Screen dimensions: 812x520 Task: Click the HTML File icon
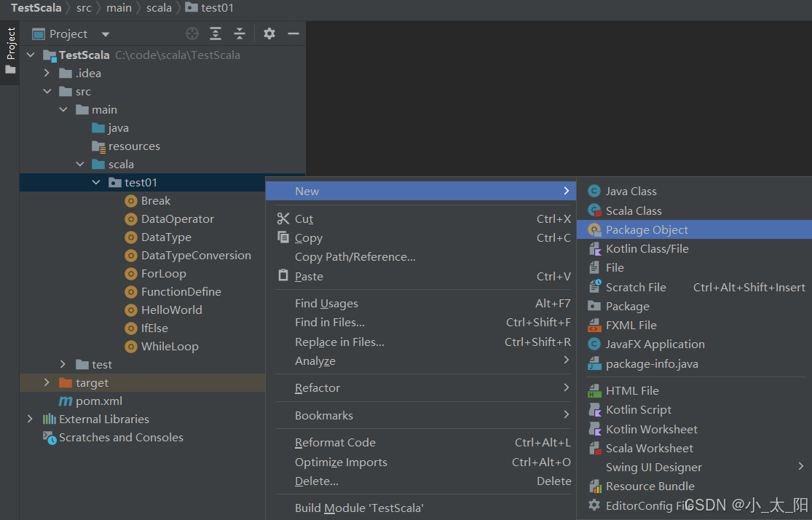594,390
